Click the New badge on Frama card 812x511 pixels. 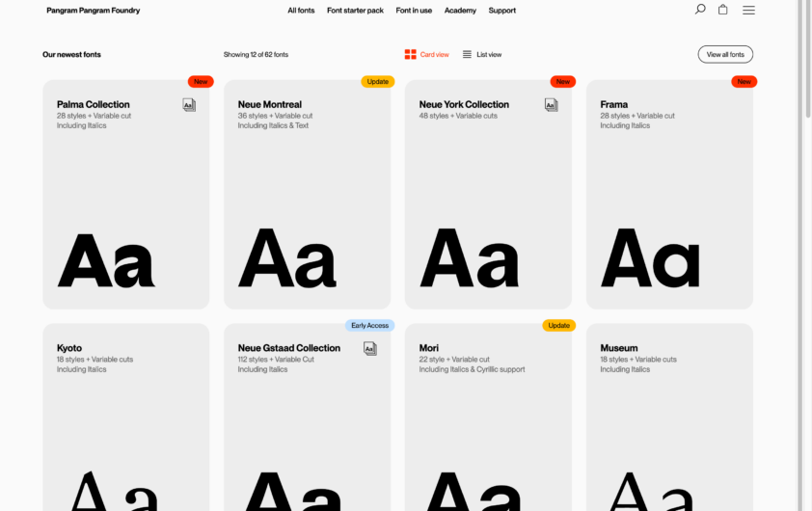coord(744,81)
